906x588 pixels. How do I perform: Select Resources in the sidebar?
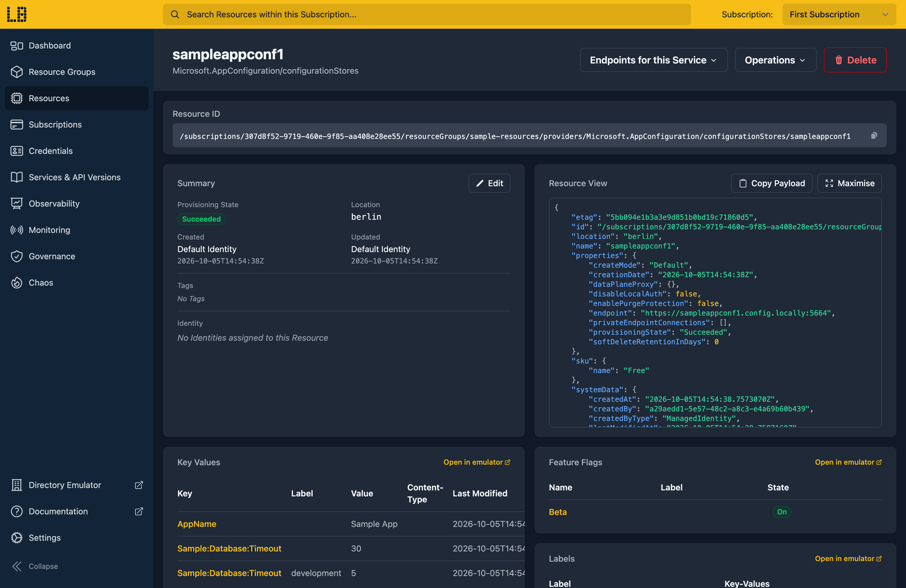(x=76, y=98)
